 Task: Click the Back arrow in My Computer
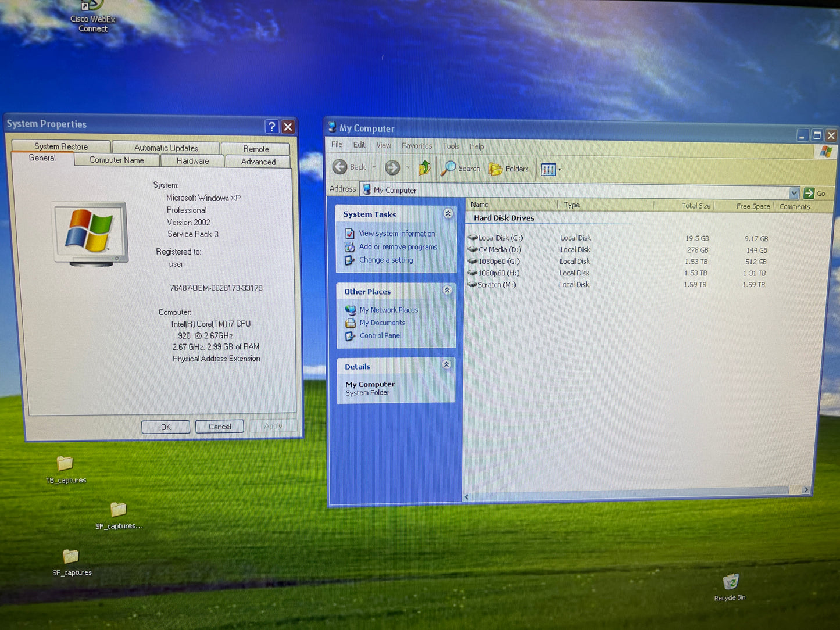pyautogui.click(x=340, y=167)
